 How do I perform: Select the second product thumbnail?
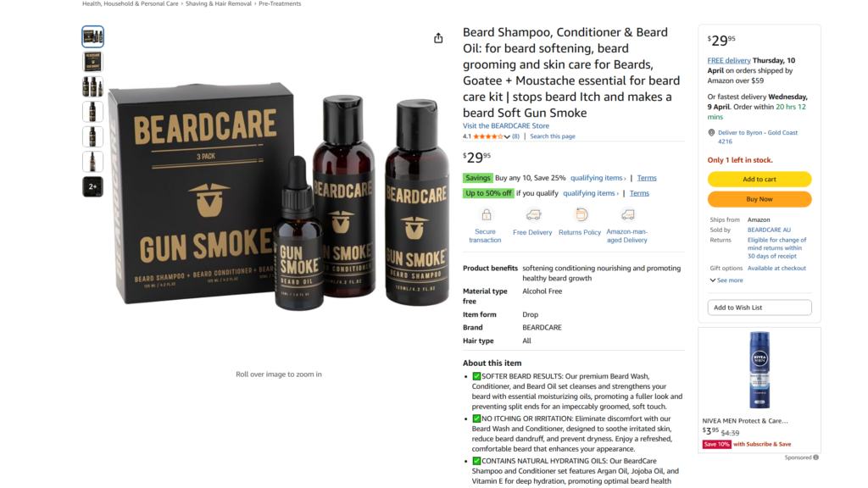pos(93,61)
